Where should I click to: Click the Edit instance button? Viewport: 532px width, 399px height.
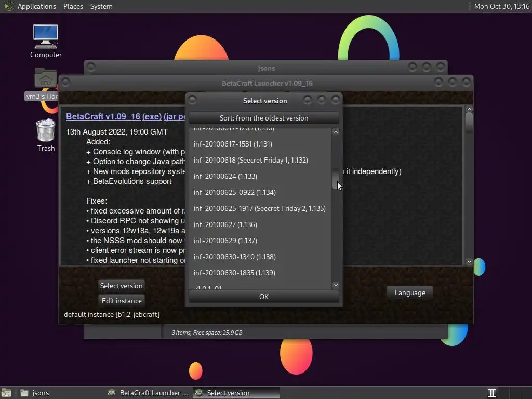122,301
